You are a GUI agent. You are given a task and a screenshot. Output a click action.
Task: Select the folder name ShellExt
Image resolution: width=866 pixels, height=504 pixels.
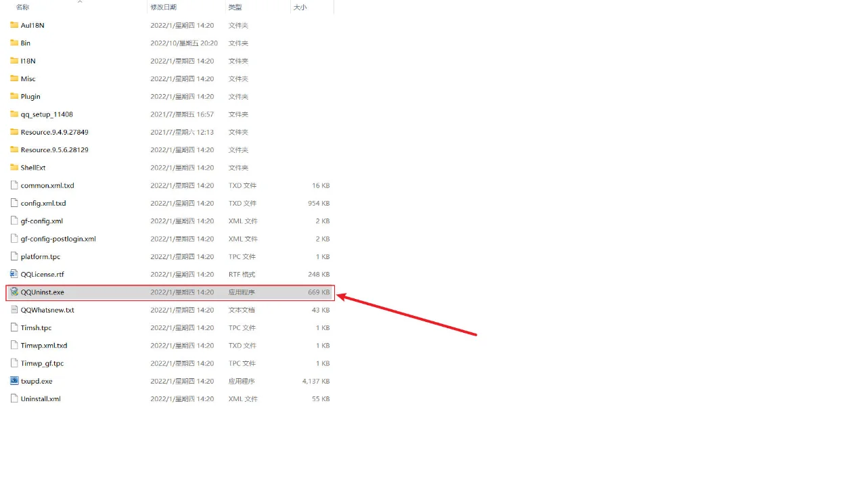tap(33, 167)
